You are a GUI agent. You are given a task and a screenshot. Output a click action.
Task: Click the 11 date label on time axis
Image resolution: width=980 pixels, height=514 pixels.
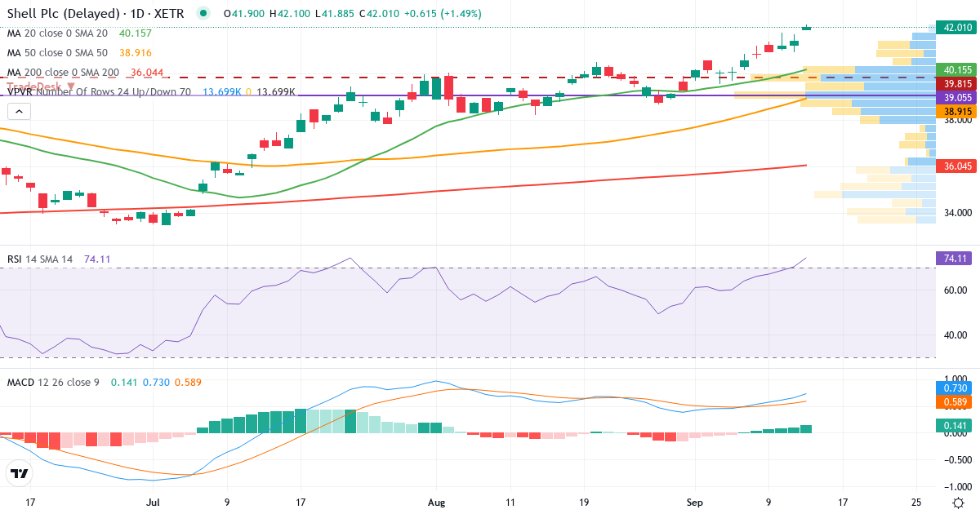[510, 503]
